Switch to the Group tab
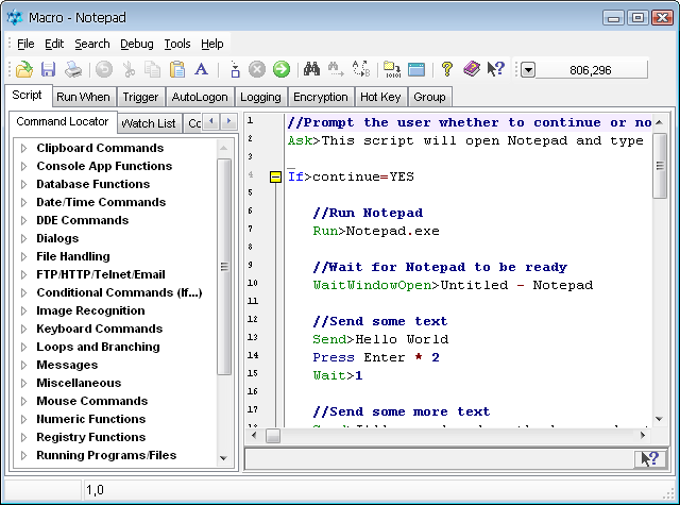 [x=430, y=97]
